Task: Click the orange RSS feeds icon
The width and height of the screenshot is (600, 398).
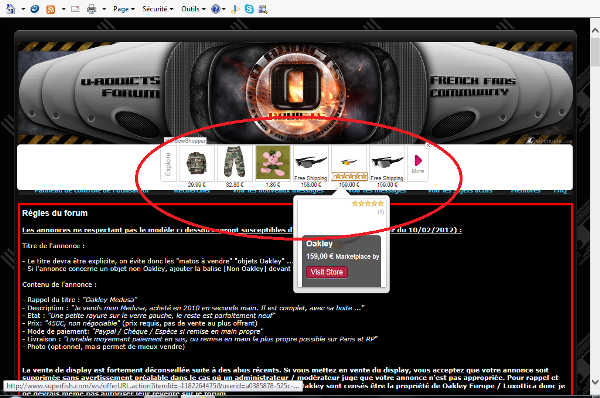Action: pos(51,9)
